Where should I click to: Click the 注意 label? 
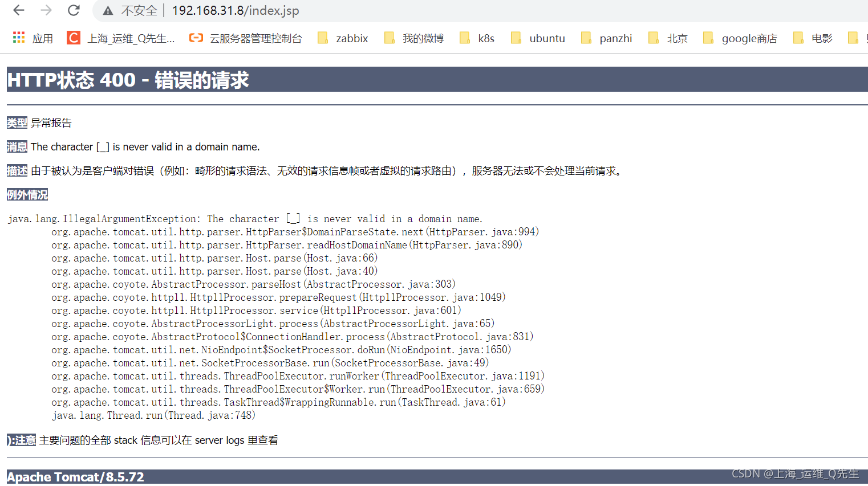(22, 440)
